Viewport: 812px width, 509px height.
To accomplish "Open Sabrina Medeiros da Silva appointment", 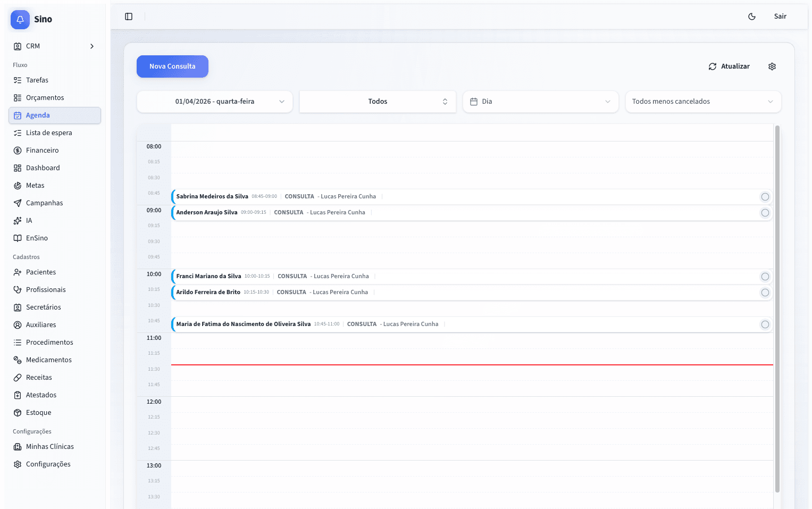I will point(472,197).
